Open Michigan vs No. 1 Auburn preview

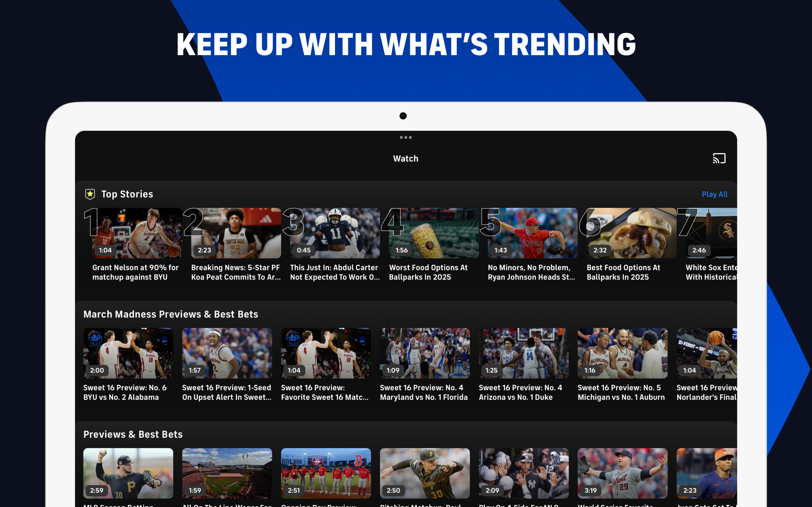(622, 353)
